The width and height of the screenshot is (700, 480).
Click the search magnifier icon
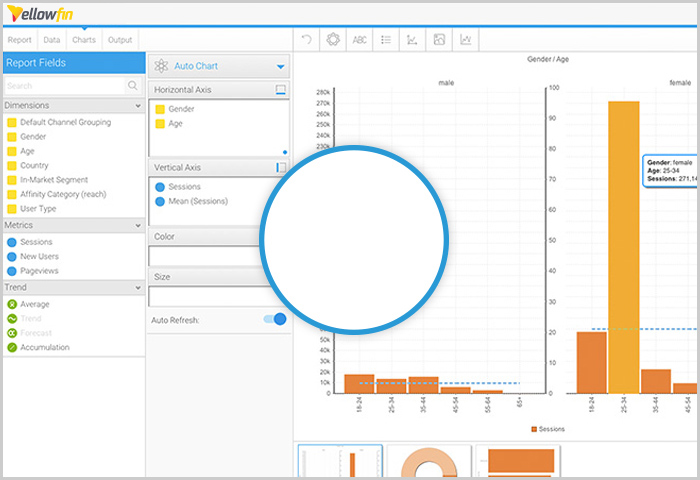[133, 86]
